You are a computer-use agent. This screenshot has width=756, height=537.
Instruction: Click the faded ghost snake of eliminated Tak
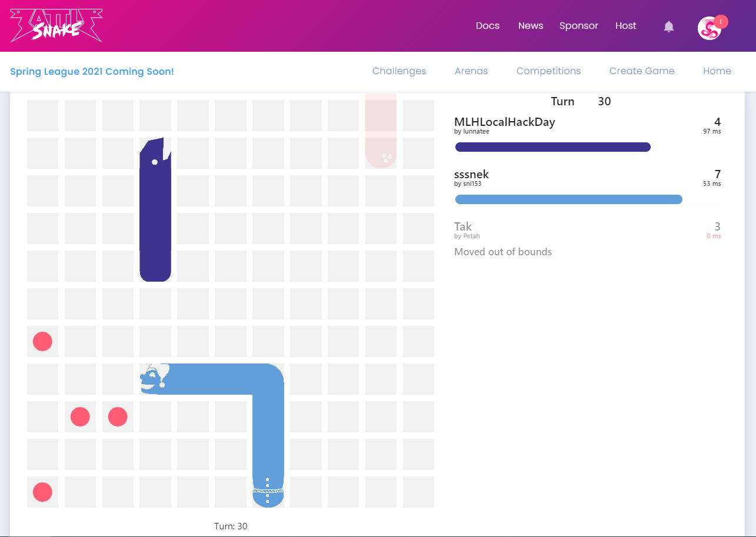pos(381,132)
